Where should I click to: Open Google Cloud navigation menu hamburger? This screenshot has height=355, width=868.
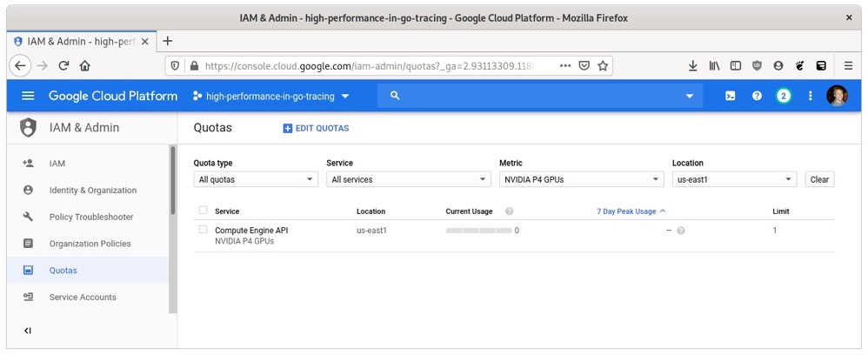pos(28,96)
